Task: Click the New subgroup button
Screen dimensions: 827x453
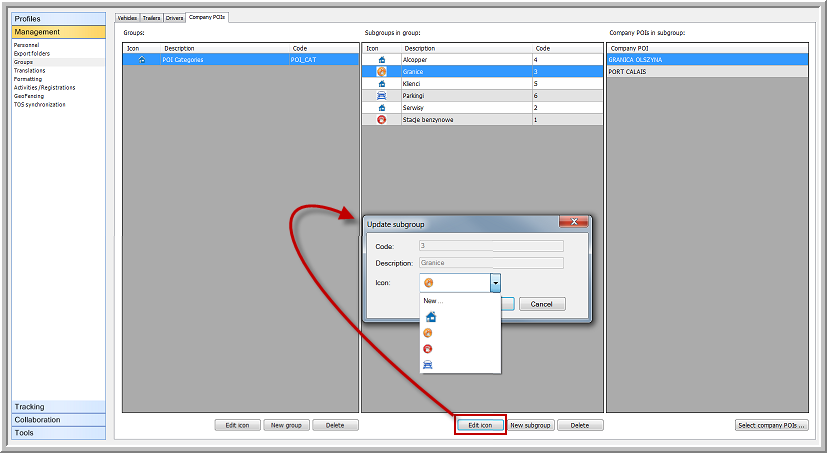Action: pyautogui.click(x=530, y=425)
